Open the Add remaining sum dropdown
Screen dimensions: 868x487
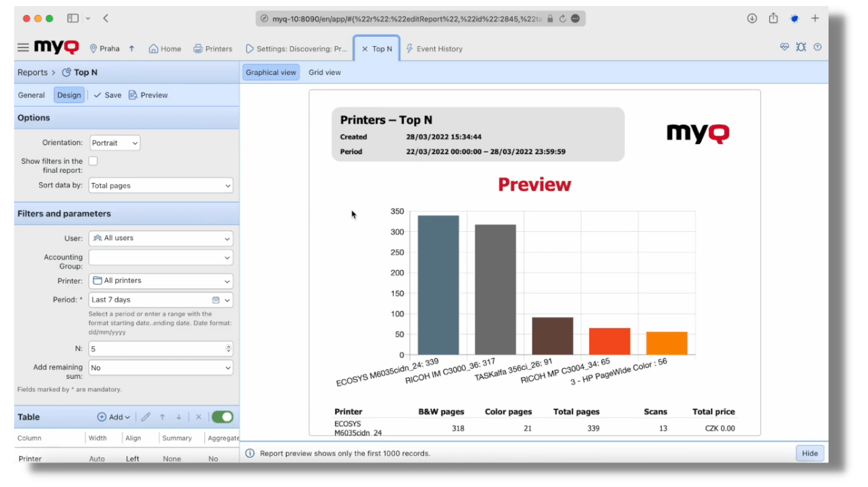click(161, 368)
